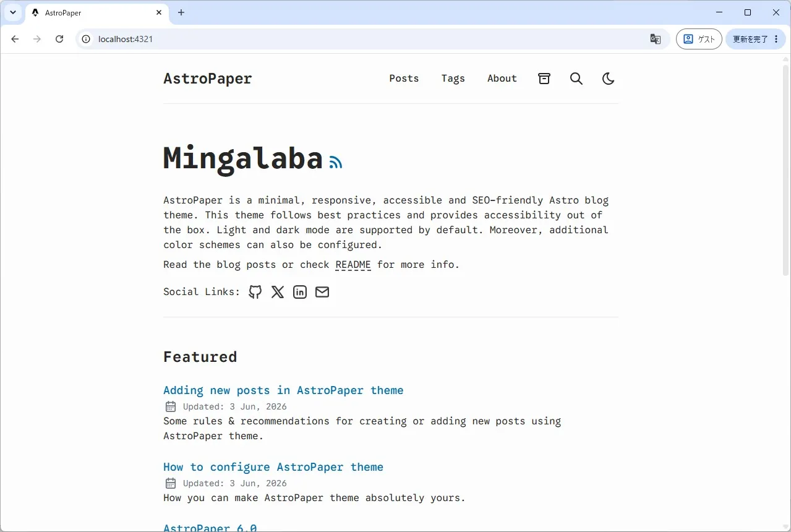Click the Featured section heading
Viewport: 791px width, 532px height.
tap(200, 357)
